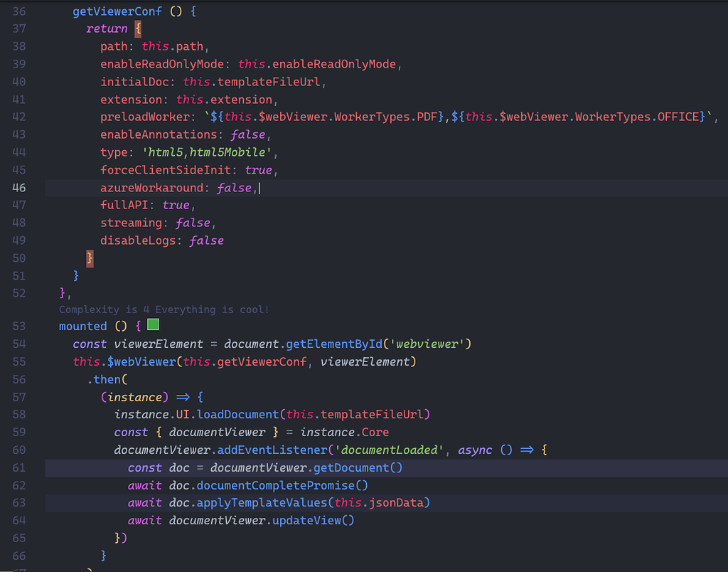Click the true value of forceClientSideInit
Image resolution: width=728 pixels, height=572 pixels.
[x=258, y=169]
